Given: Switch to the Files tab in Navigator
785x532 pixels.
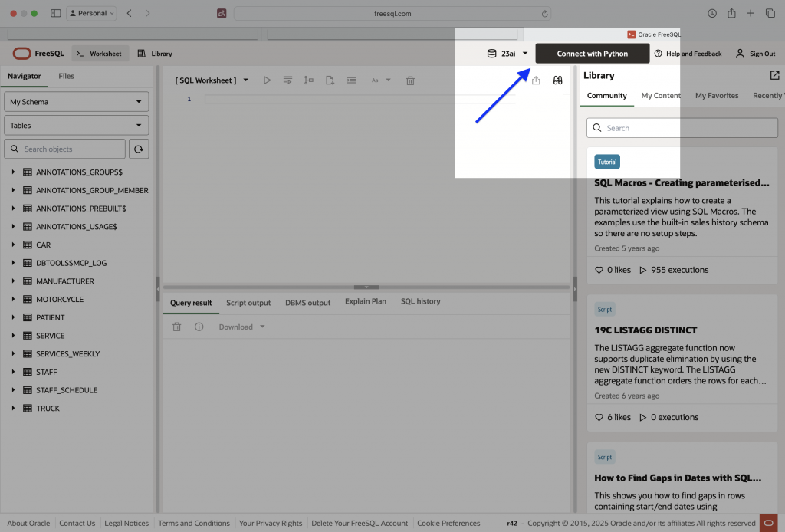Looking at the screenshot, I should tap(66, 77).
